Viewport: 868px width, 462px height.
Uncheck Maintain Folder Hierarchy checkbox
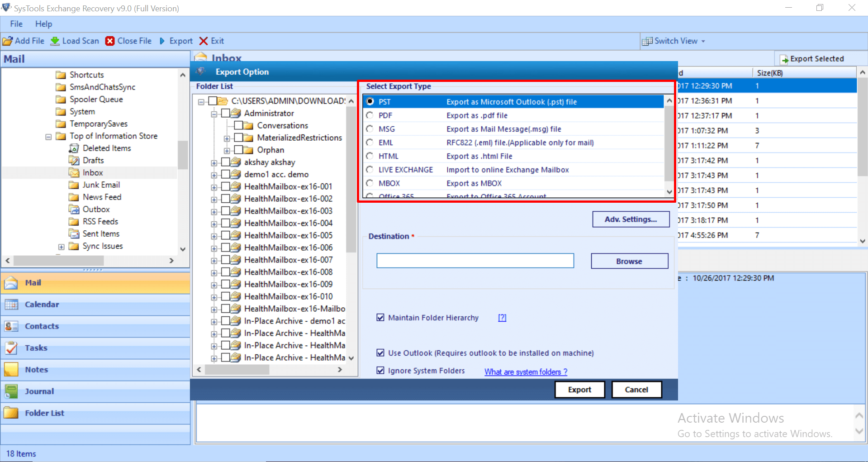380,318
